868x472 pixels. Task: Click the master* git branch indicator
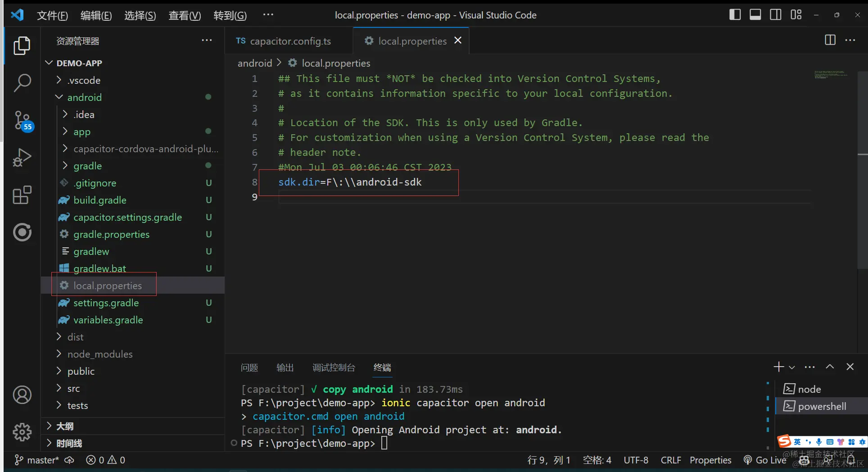tap(37, 460)
